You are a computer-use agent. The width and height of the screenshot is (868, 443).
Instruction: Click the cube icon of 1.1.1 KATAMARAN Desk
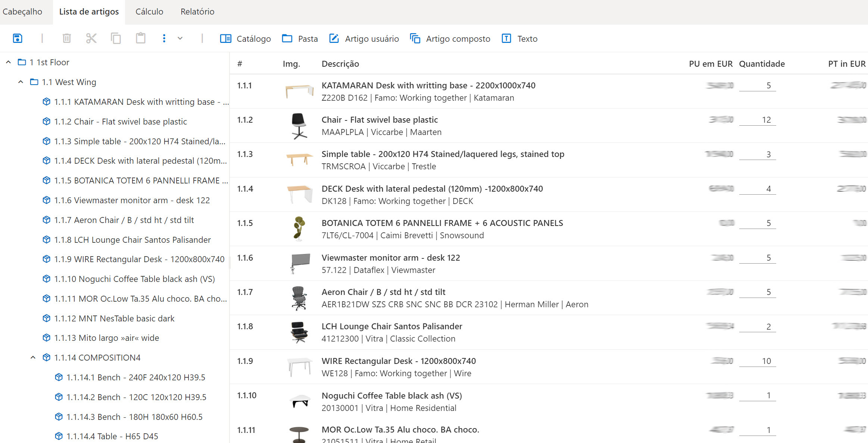tap(46, 101)
